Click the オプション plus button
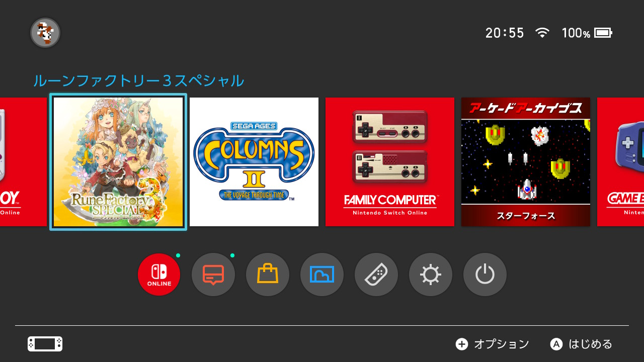644x362 pixels. 493,344
